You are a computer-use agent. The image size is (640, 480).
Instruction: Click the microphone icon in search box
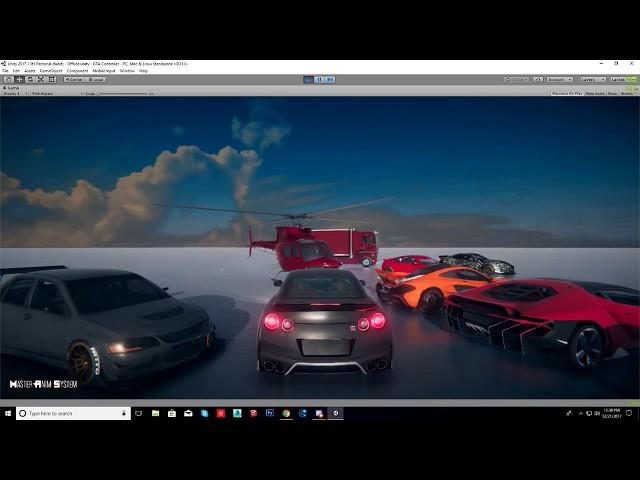click(124, 413)
